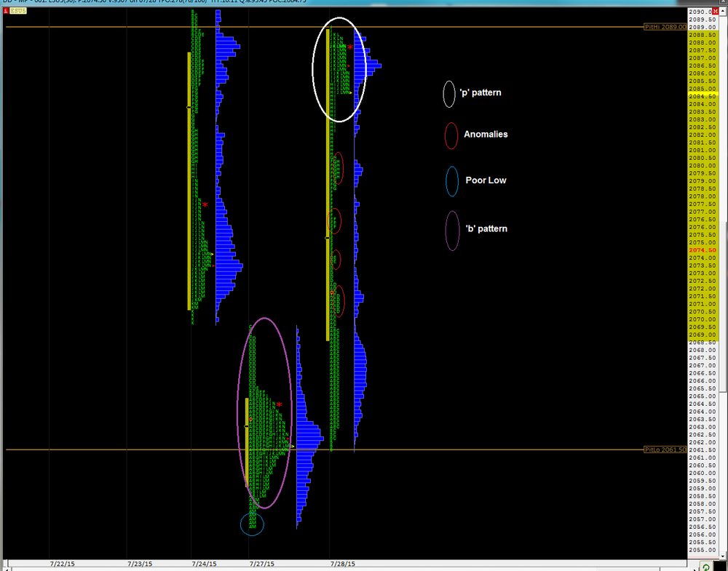This screenshot has height=571, width=728.
Task: Click the 7/24/15 date label
Action: tap(205, 564)
